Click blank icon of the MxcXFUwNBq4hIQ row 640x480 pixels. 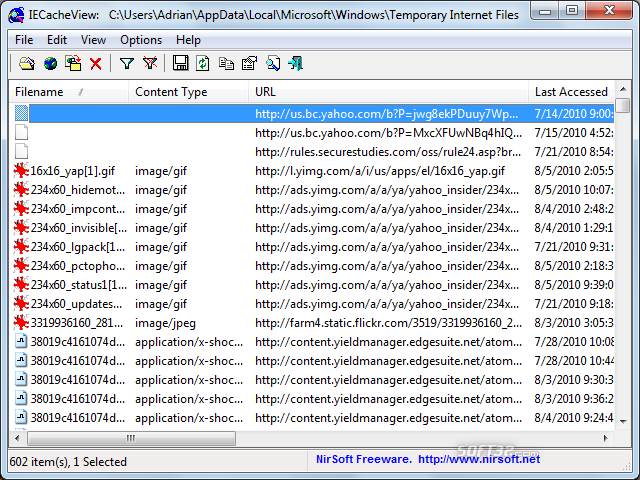pos(21,133)
